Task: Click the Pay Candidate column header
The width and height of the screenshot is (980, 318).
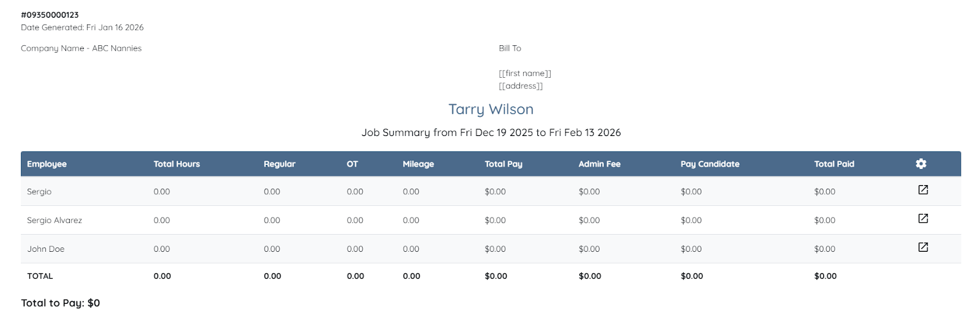Action: coord(710,164)
